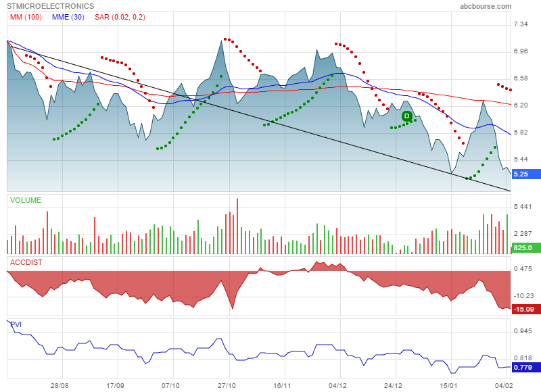Click the 28/08 date axis label

click(60, 385)
